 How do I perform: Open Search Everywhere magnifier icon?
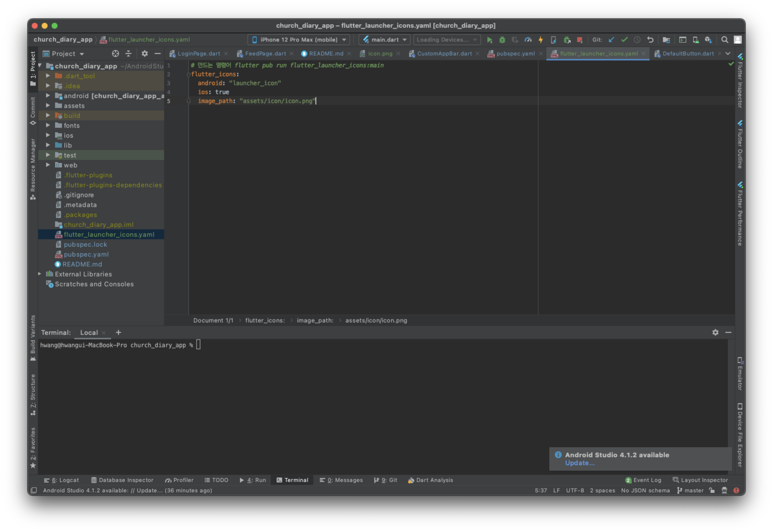(x=724, y=40)
